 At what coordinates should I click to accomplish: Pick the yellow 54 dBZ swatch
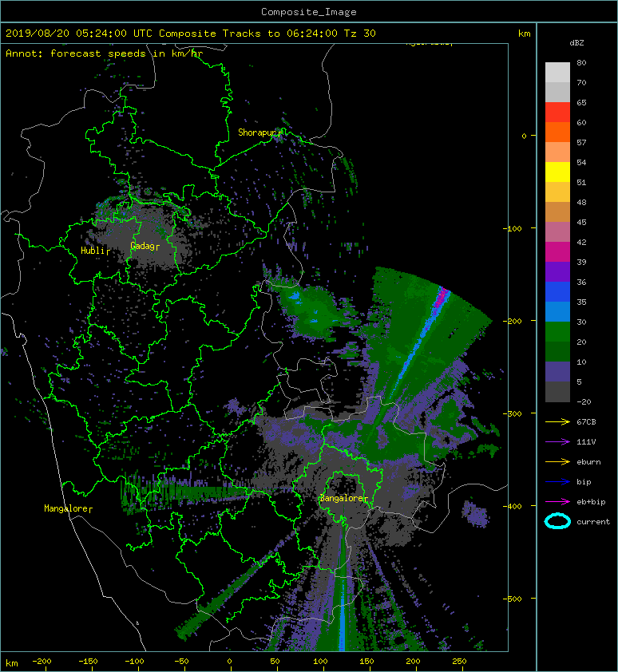(557, 172)
